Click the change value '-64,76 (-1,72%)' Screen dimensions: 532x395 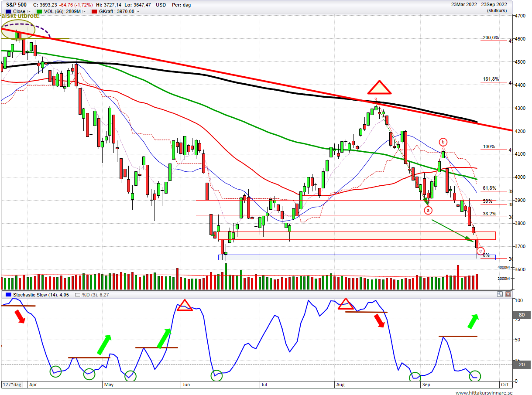76,4
